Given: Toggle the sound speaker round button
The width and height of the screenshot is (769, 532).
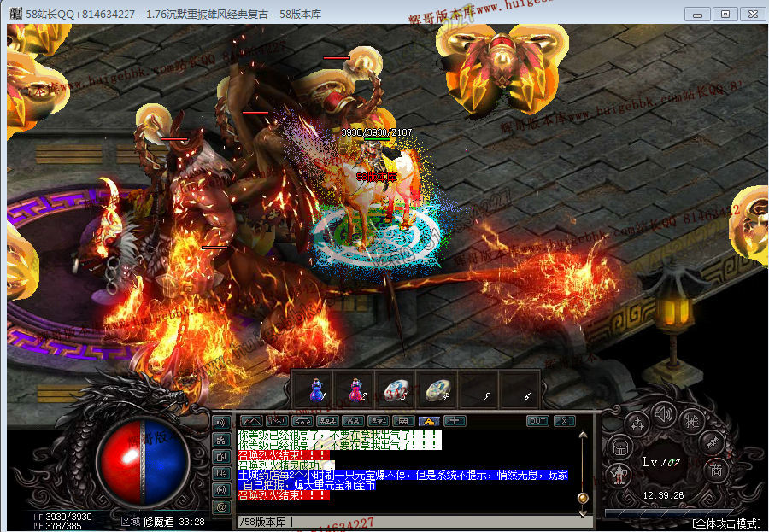Looking at the screenshot, I should 664,415.
